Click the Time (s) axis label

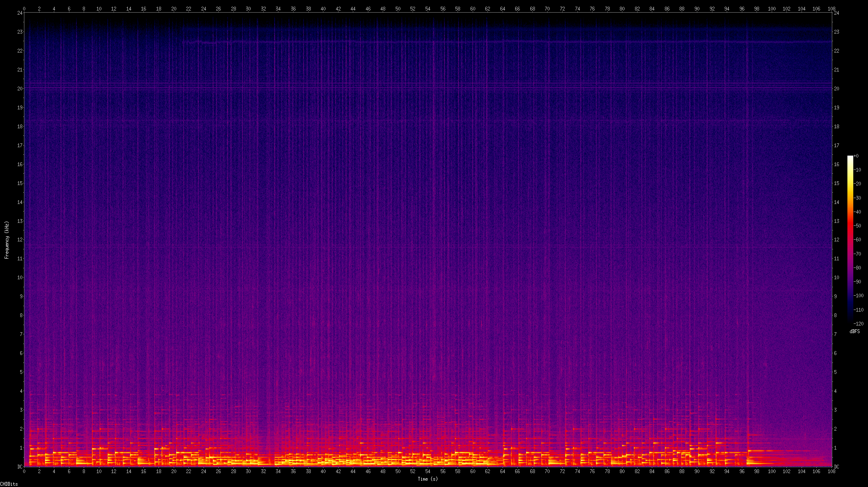pos(428,479)
